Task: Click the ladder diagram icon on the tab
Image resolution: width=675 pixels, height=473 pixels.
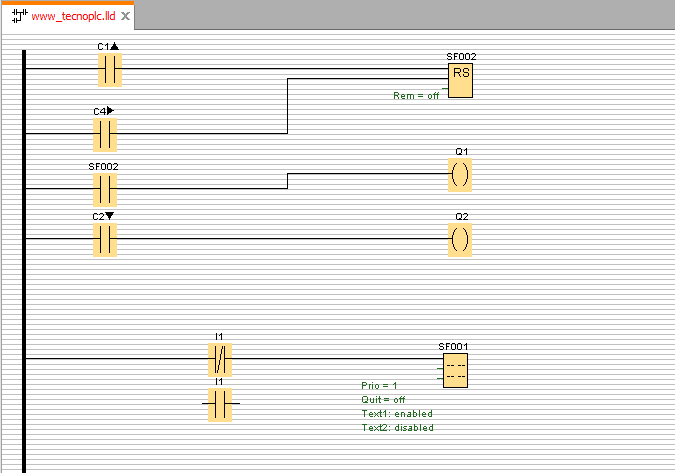Action: click(x=19, y=16)
